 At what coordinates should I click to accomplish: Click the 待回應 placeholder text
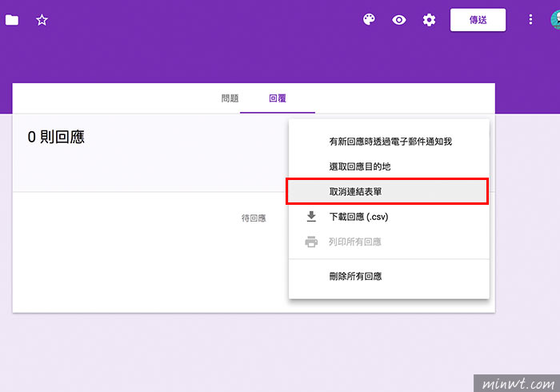254,218
